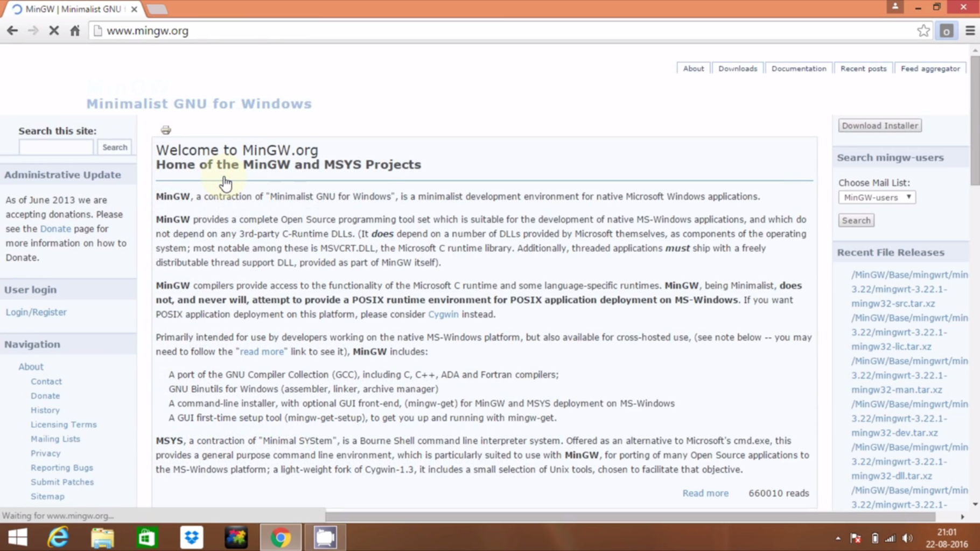Open the Windows Store from taskbar
Viewport: 980px width, 551px height.
tap(147, 537)
